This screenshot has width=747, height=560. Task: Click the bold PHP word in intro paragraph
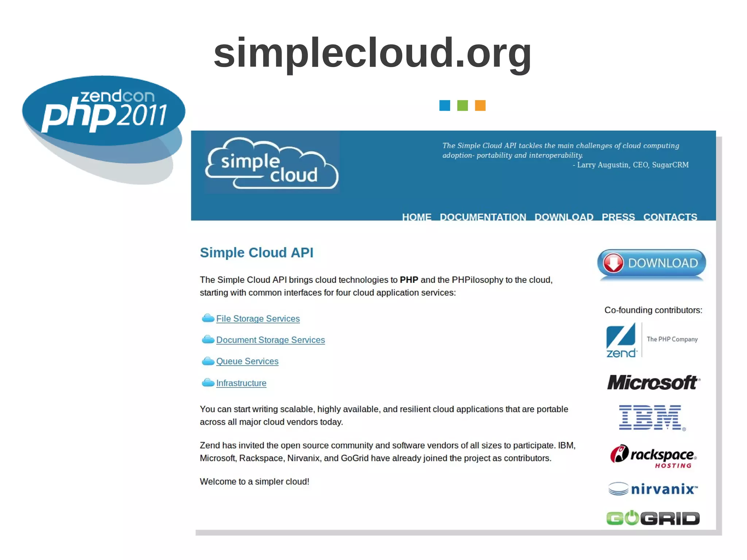[409, 280]
